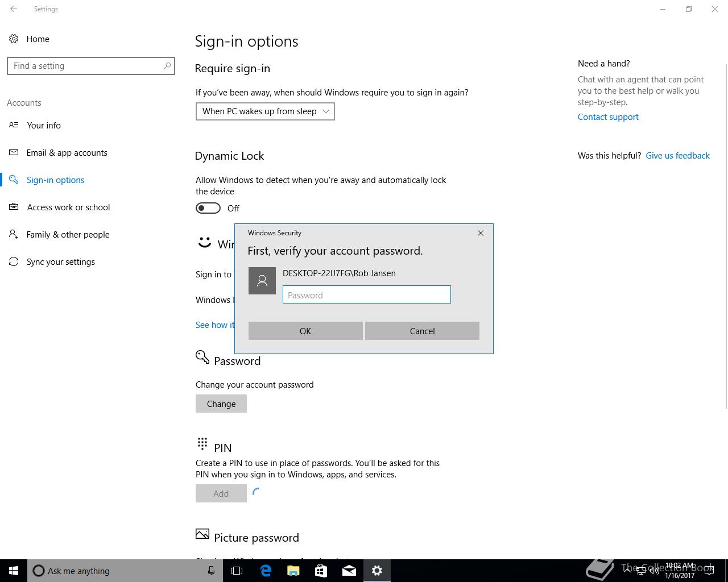Open File Explorer from taskbar

[293, 571]
